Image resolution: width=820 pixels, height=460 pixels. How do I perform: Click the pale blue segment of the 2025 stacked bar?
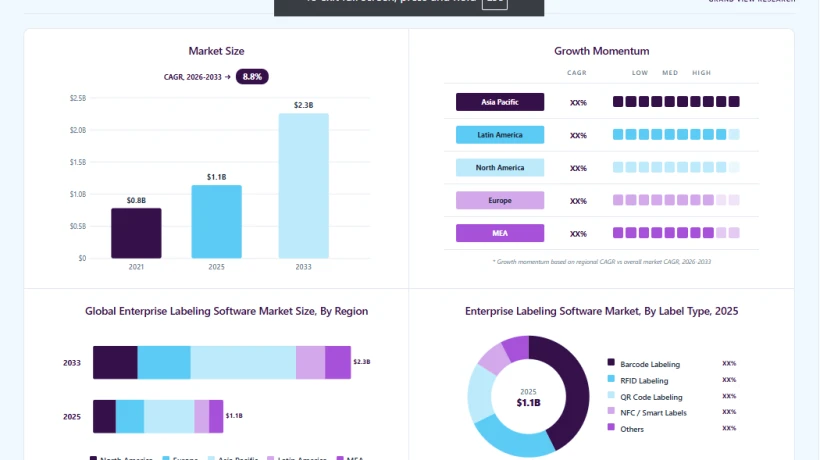(x=169, y=417)
